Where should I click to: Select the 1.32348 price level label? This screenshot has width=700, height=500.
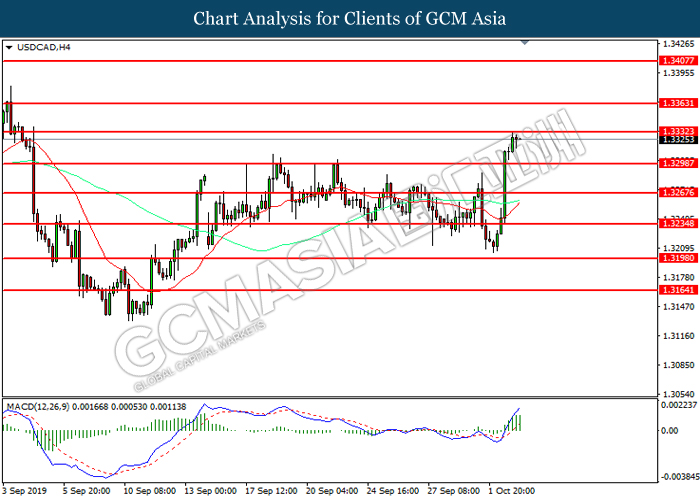point(678,223)
